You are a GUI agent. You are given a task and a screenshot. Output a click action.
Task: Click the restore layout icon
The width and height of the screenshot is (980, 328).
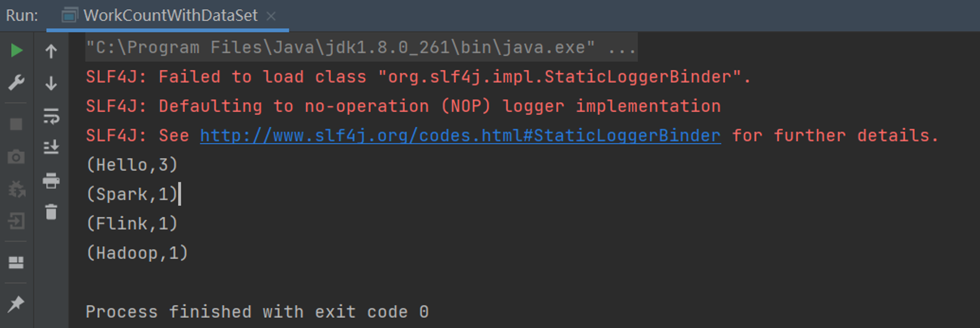pos(16,263)
